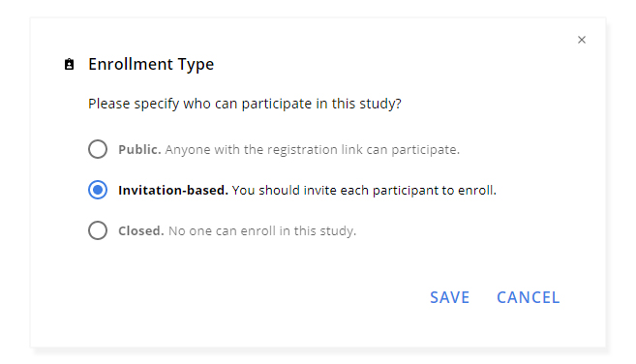
Task: Click the "Please specify who can participate" question
Action: pos(245,104)
